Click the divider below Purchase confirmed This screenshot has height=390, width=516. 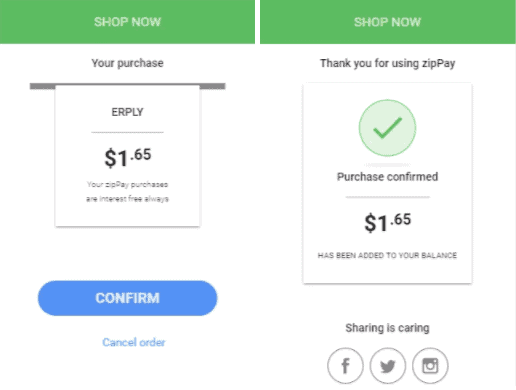point(388,197)
